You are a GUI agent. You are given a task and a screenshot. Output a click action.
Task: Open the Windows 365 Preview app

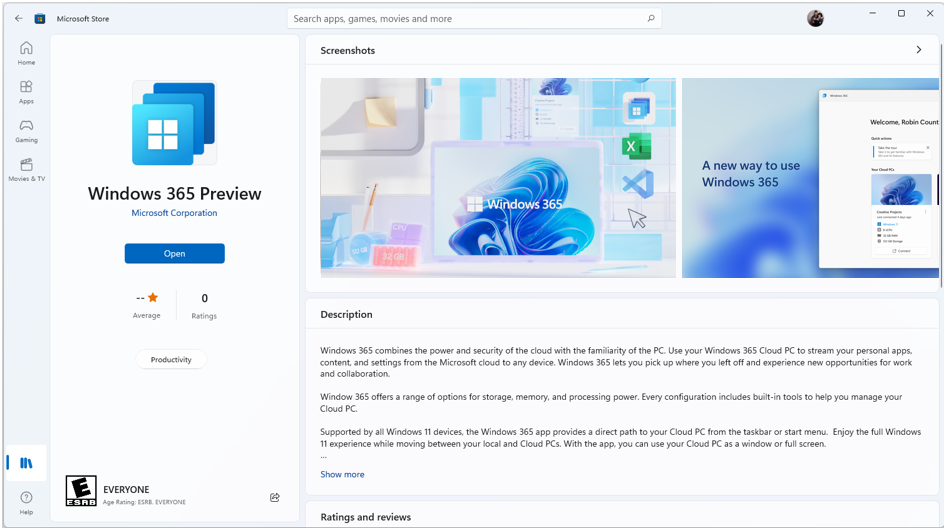(x=175, y=253)
